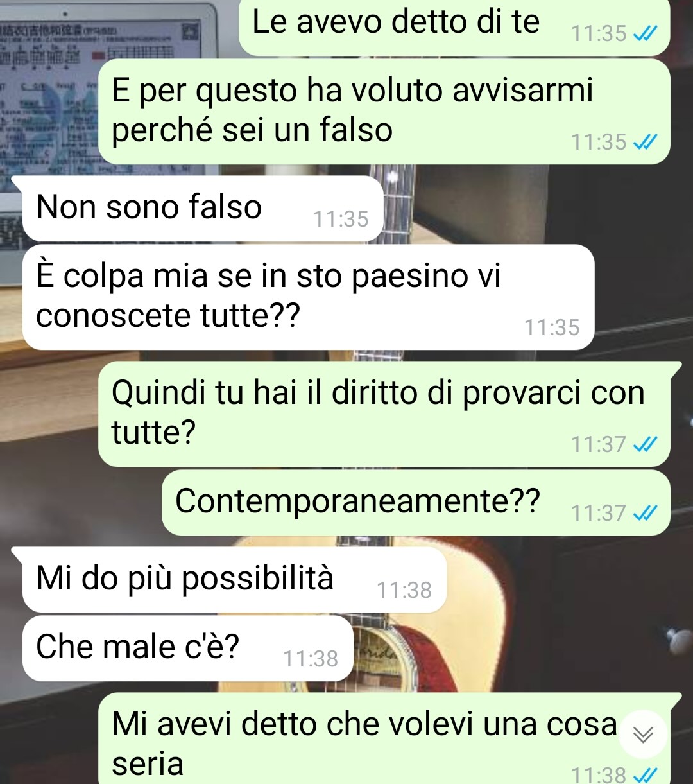Viewport: 693px width, 784px height.
Task: Select the message 'Non sono falso'
Action: (203, 209)
